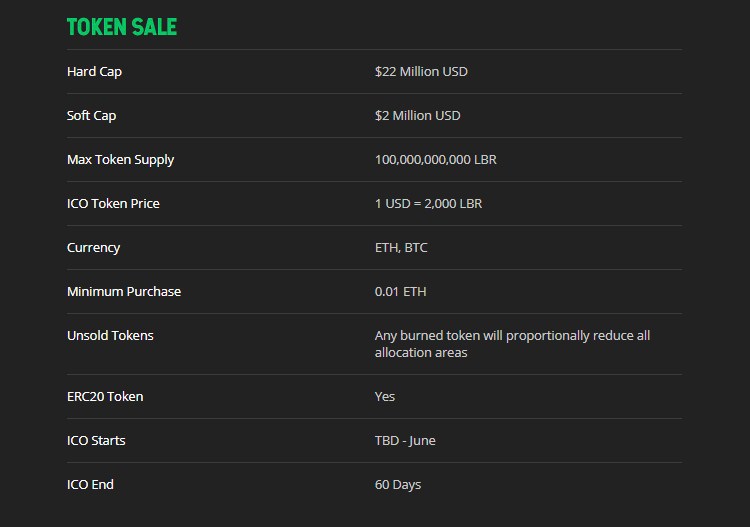Click the Minimum Purchase label
Screen dimensions: 750x527
tap(124, 292)
